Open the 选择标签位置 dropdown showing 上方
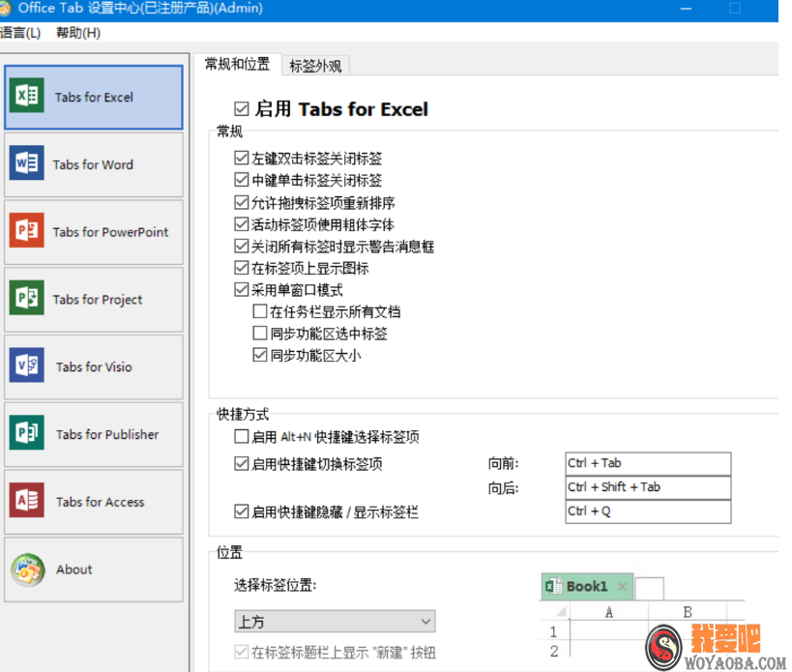The image size is (792, 672). (335, 622)
